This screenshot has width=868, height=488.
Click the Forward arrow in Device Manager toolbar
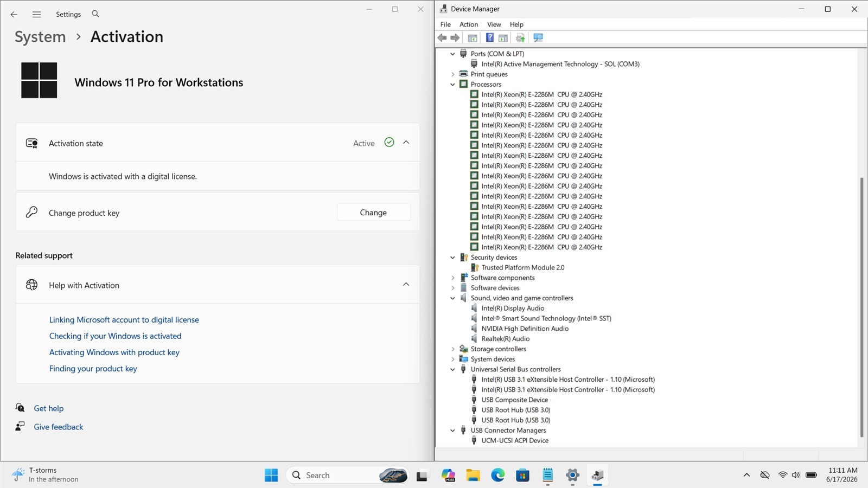click(455, 38)
